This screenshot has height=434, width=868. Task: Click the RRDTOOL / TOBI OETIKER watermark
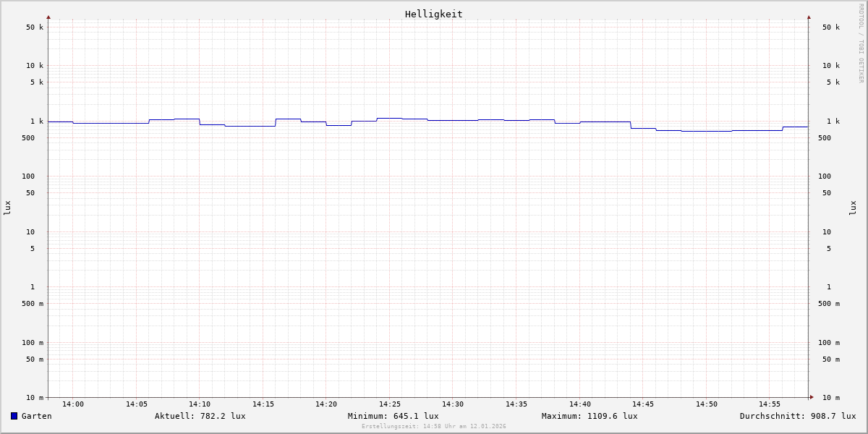(861, 43)
